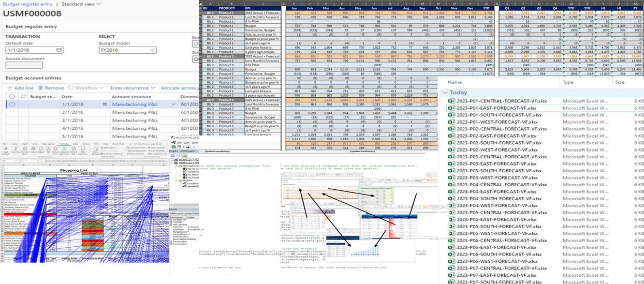Select file 2023-P05-CENTRAL-FORECAST-VF.xlsx
The height and width of the screenshot is (284, 644).
coord(501,213)
